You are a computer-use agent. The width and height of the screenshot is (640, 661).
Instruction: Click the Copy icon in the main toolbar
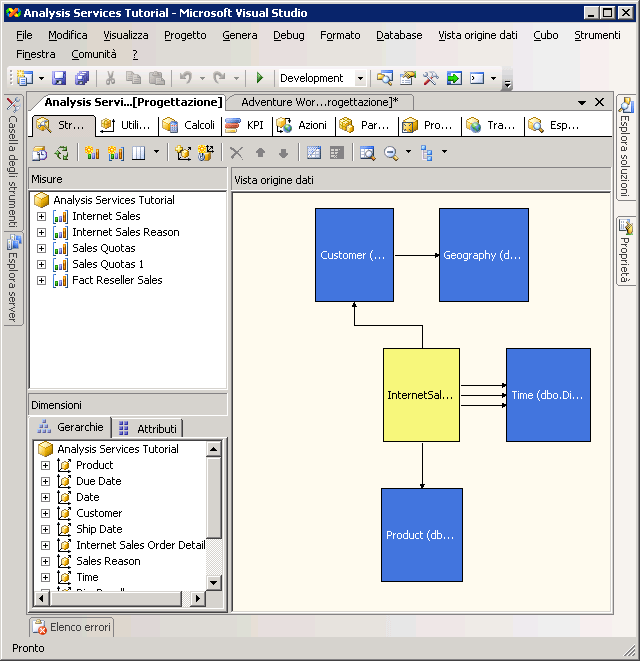tap(134, 78)
